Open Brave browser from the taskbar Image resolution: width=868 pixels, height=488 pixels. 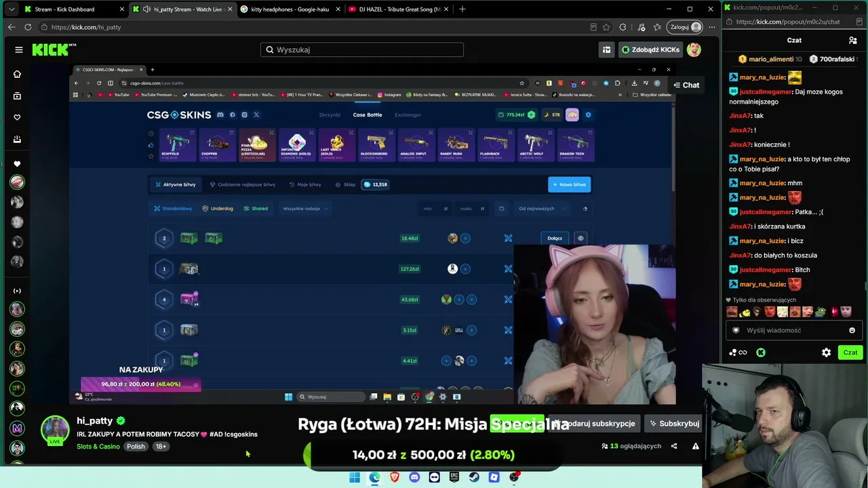pos(395,477)
